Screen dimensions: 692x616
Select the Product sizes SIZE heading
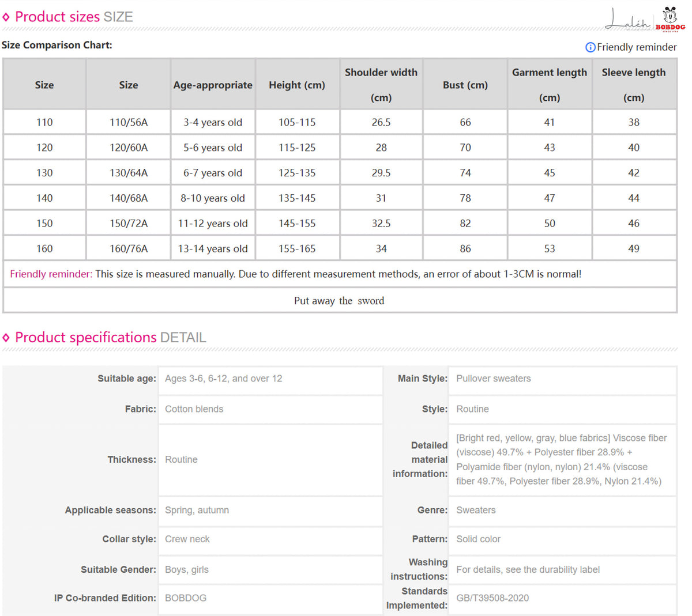pos(74,17)
